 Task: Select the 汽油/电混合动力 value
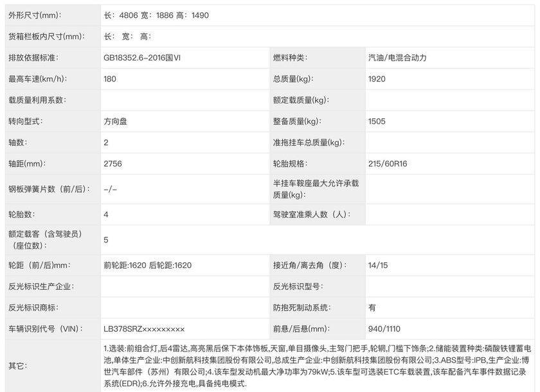[x=397, y=58]
